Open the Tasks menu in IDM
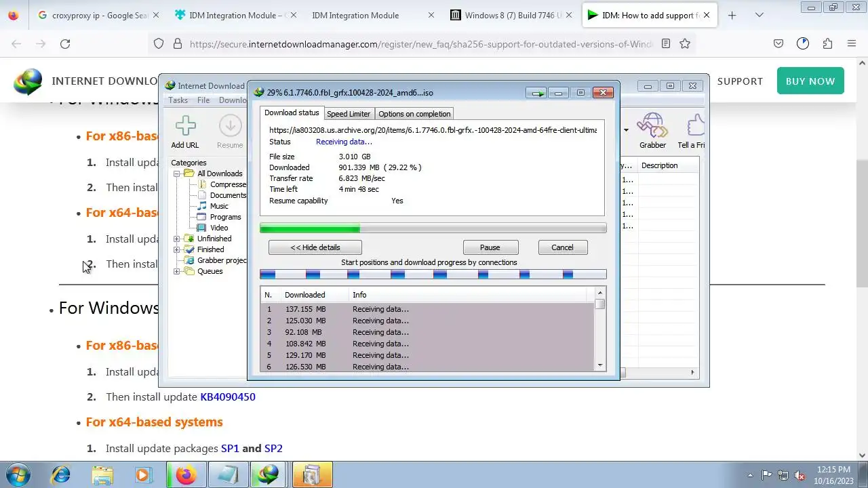 (x=178, y=100)
